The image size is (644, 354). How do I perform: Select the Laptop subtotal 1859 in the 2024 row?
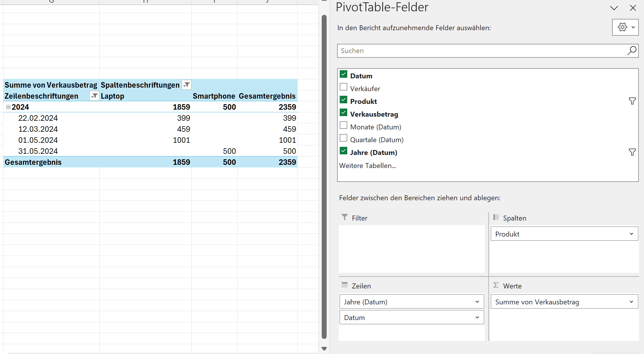coord(145,107)
